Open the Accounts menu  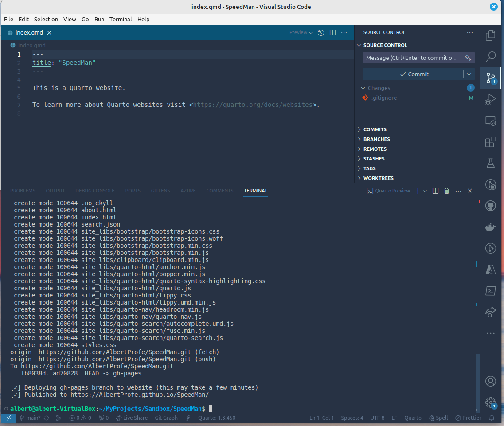pyautogui.click(x=491, y=381)
